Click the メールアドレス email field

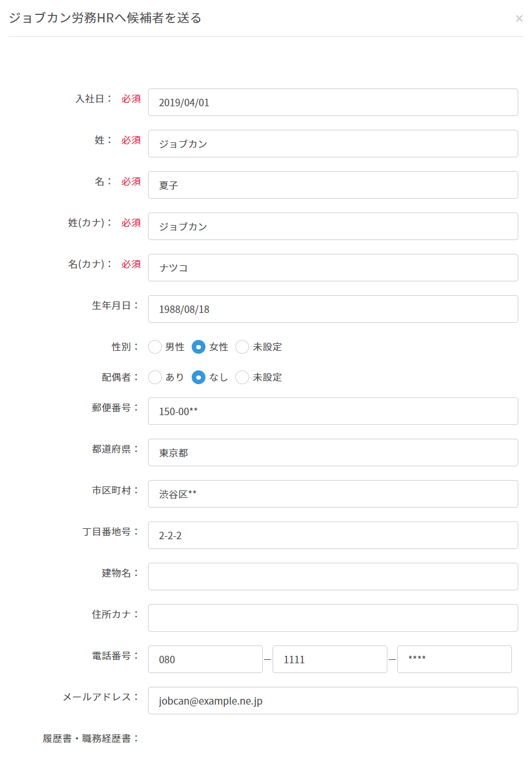click(333, 701)
